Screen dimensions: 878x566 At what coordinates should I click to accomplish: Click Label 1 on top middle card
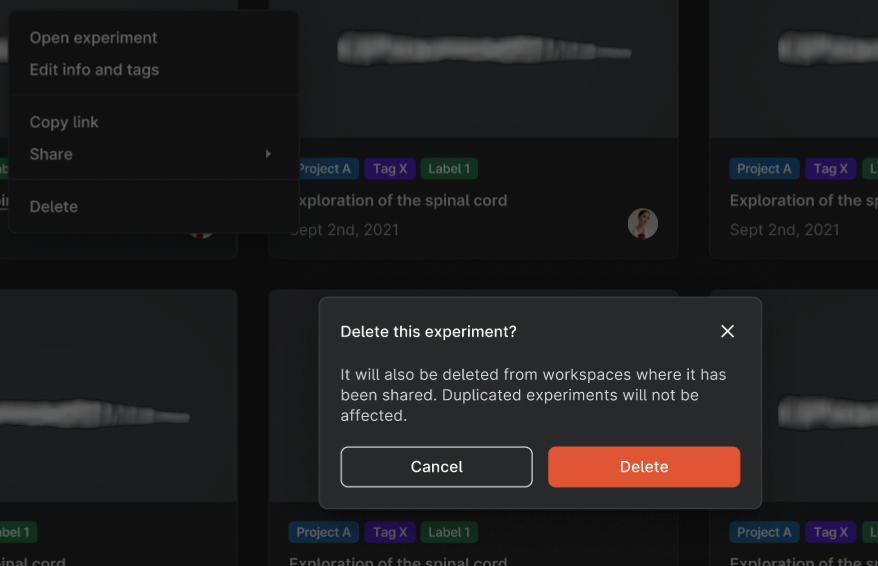point(449,169)
